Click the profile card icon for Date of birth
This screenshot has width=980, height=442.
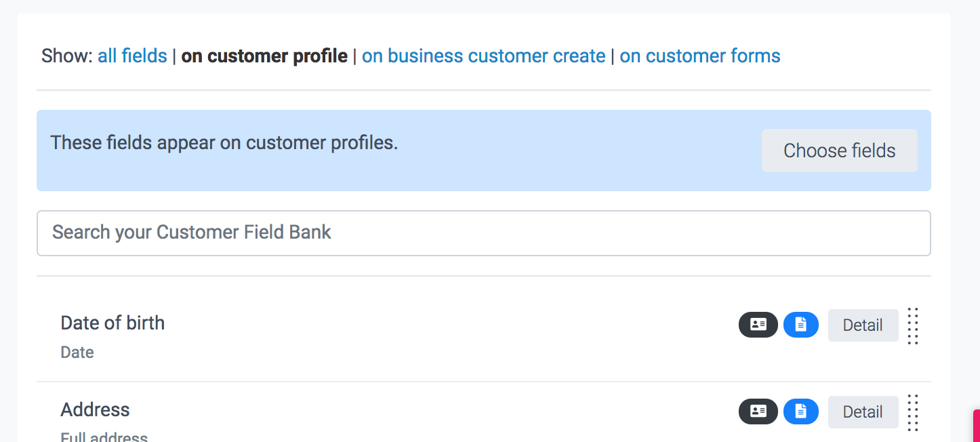[758, 325]
